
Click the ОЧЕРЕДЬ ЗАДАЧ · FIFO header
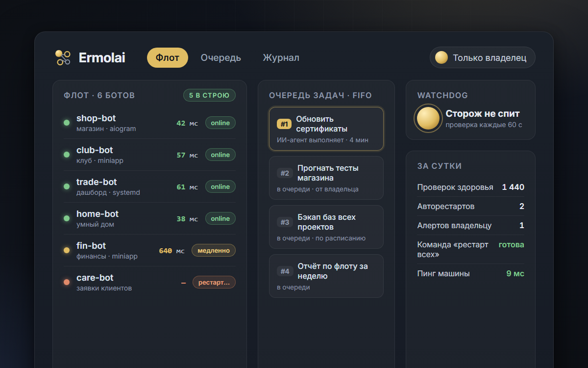coord(320,95)
